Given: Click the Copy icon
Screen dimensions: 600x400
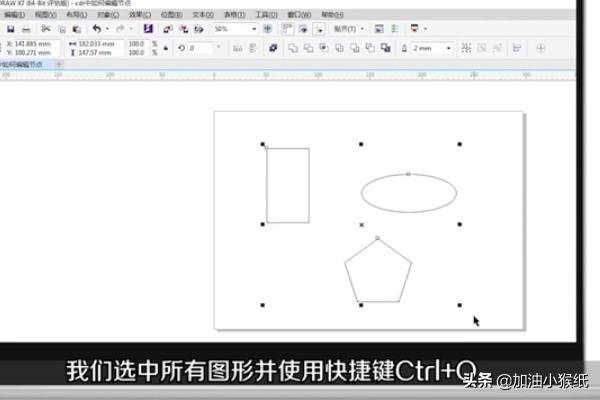Looking at the screenshot, I should pyautogui.click(x=62, y=29).
